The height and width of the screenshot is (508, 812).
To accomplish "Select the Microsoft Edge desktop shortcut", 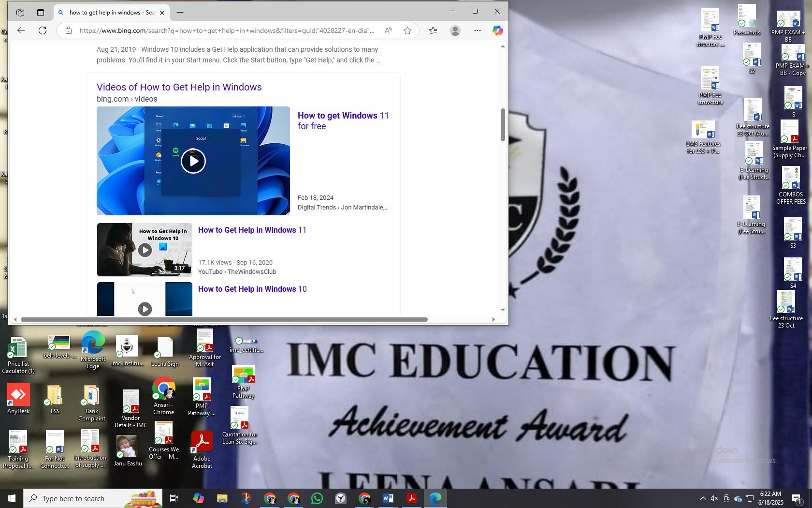I will coord(93,350).
